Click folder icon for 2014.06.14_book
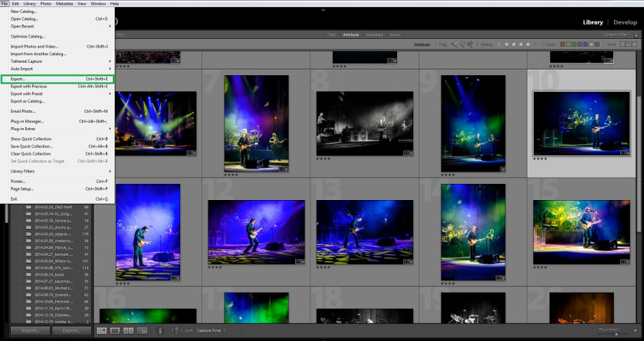 (x=28, y=274)
